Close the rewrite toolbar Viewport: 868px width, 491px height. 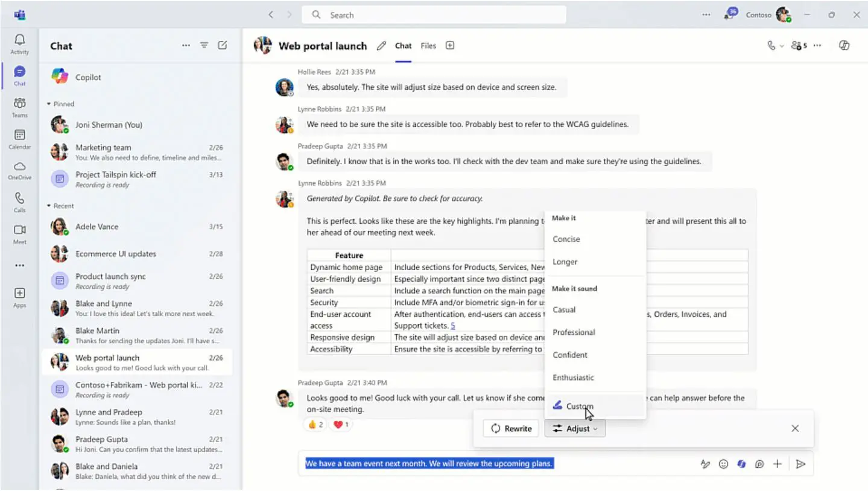click(x=795, y=428)
